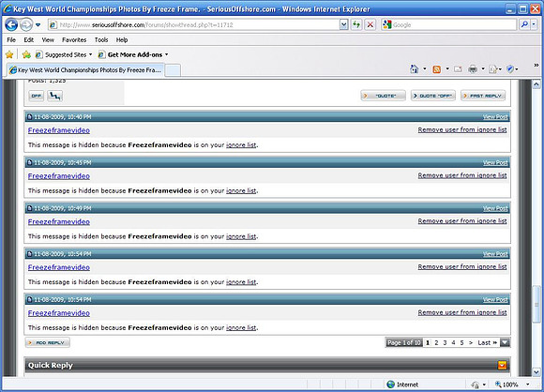Screen dimensions: 544x392
Task: Open Home button dropdown arrow
Action: pyautogui.click(x=425, y=69)
